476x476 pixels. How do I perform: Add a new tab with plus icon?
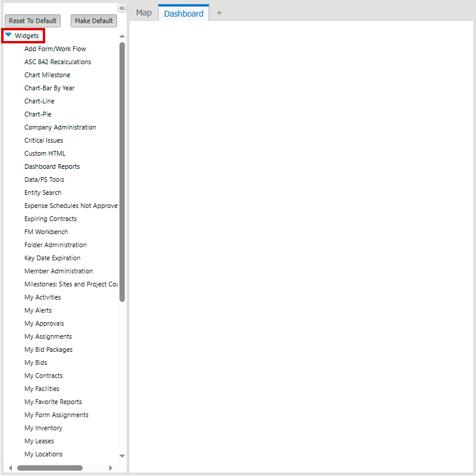(219, 13)
